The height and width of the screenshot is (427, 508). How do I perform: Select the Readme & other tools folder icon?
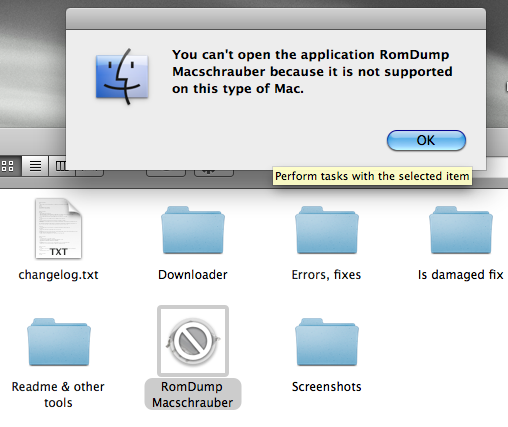coord(59,342)
